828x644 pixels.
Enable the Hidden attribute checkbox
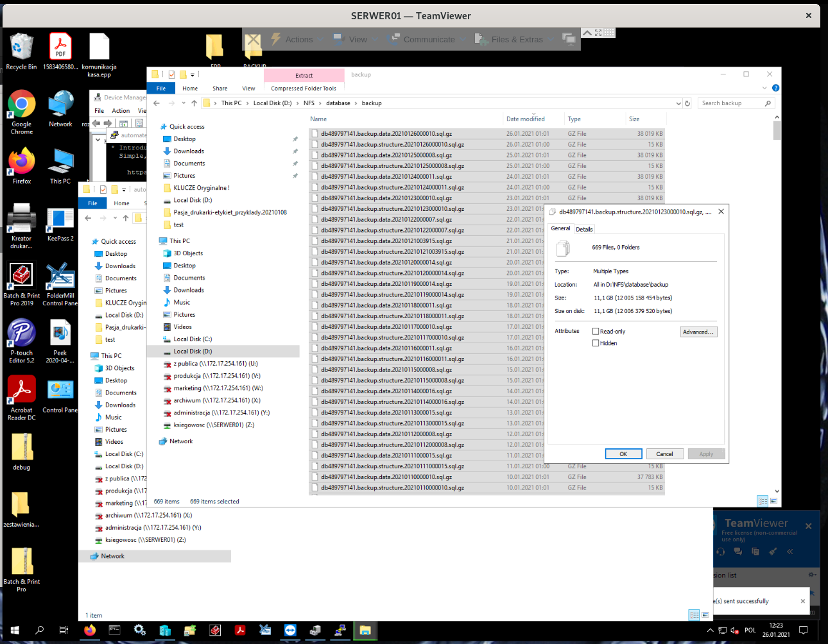coord(596,343)
